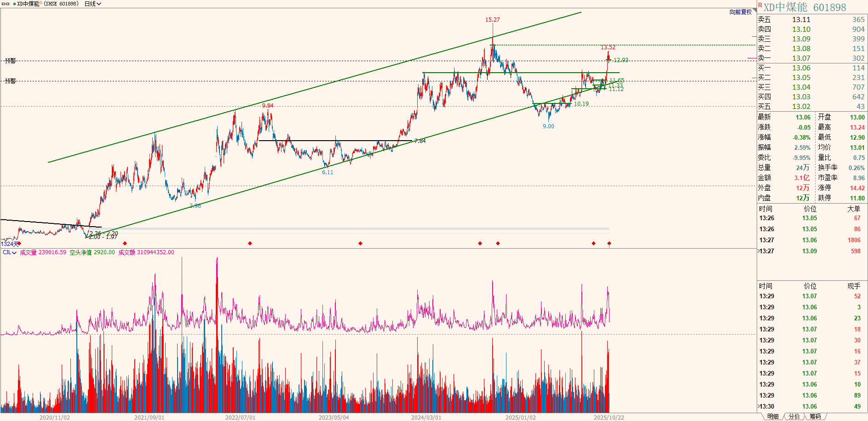Screen dimensions: 868x421
Task: Select the 买一 13.06 order row
Action: point(812,68)
